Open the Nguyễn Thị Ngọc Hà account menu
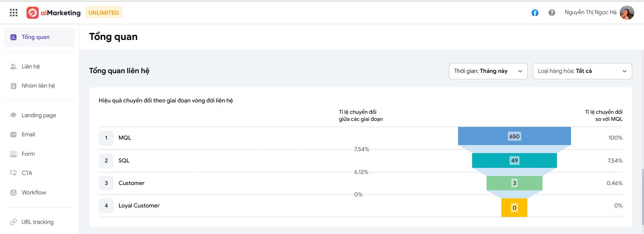Viewport: 644px width, 234px height. click(591, 12)
